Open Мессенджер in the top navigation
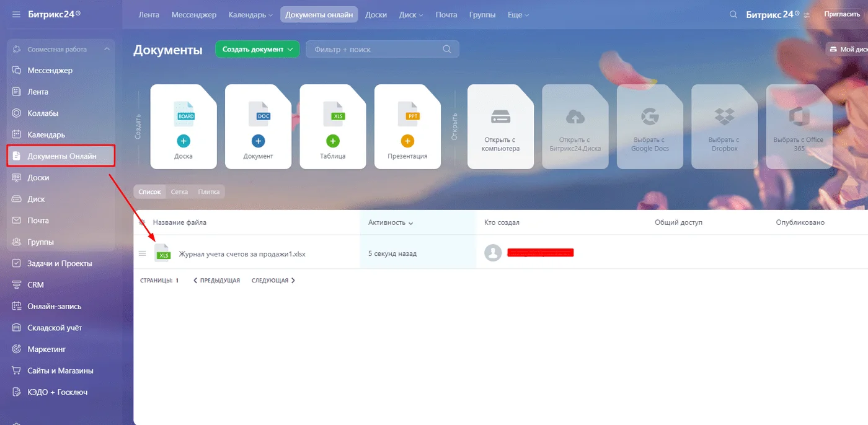 (x=194, y=14)
